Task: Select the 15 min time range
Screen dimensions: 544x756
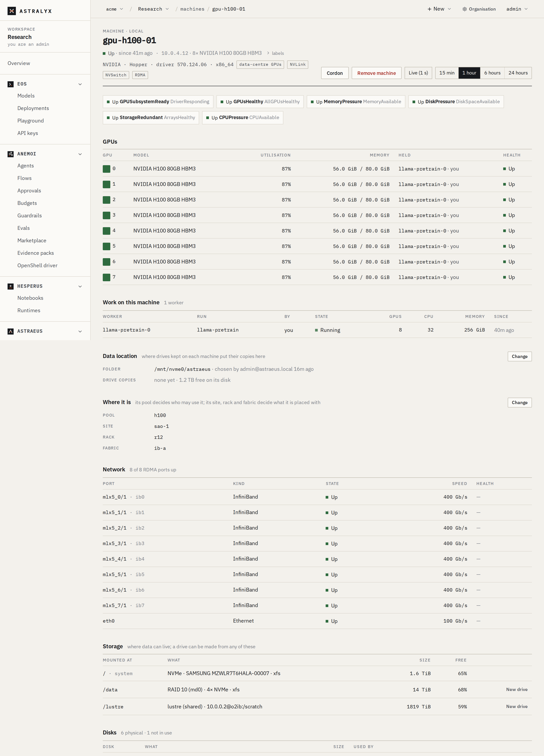Action: pos(447,73)
